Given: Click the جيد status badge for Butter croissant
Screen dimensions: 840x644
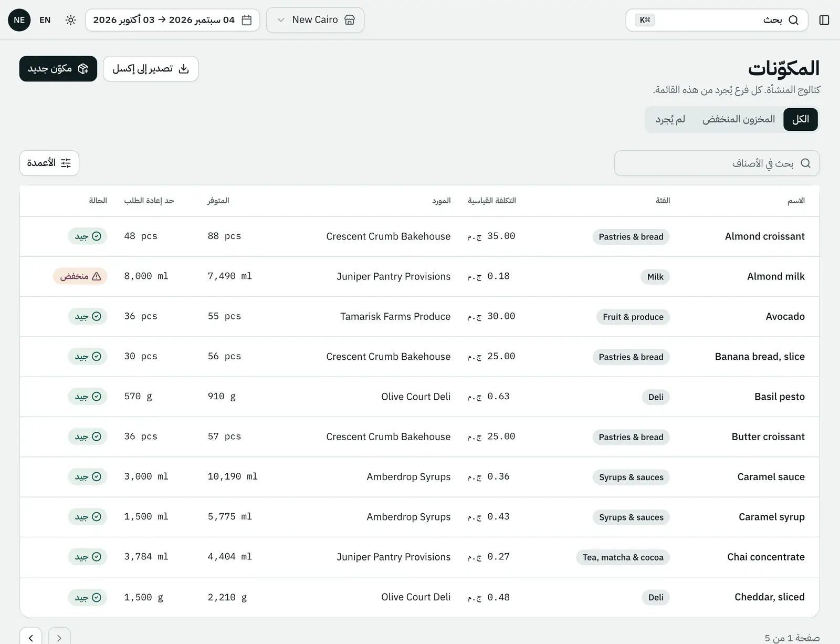Looking at the screenshot, I should [x=88, y=437].
